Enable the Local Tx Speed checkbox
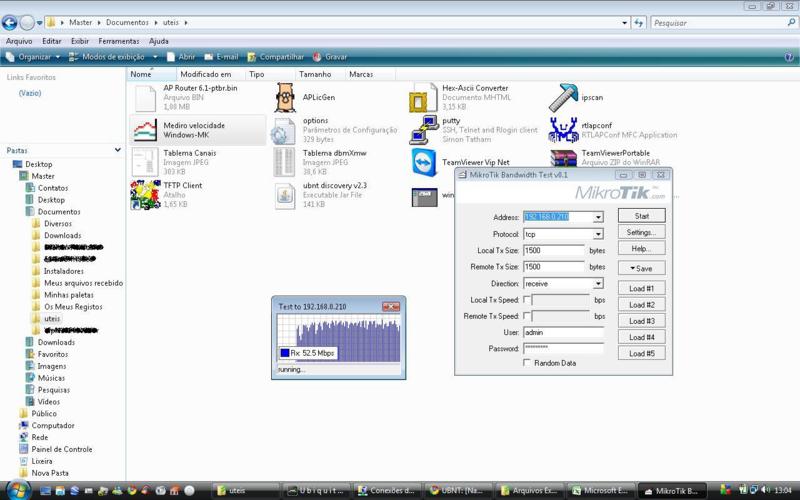The height and width of the screenshot is (500, 800). click(x=527, y=300)
